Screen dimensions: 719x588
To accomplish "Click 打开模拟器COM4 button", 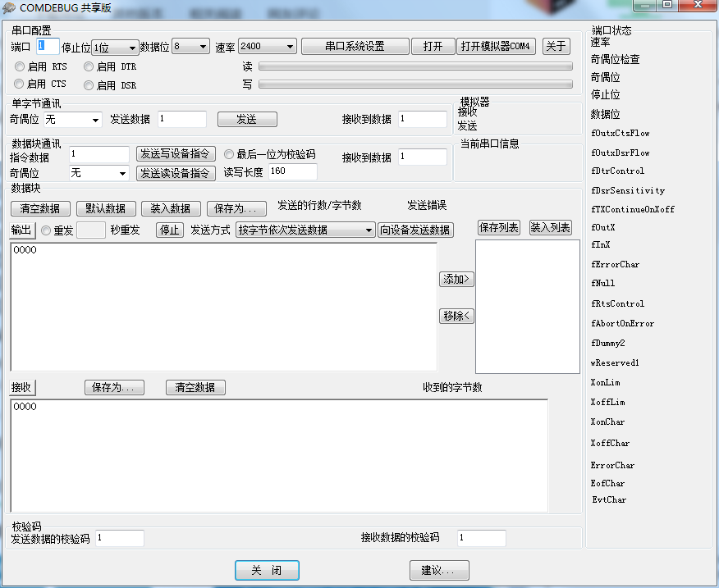I will (x=496, y=47).
